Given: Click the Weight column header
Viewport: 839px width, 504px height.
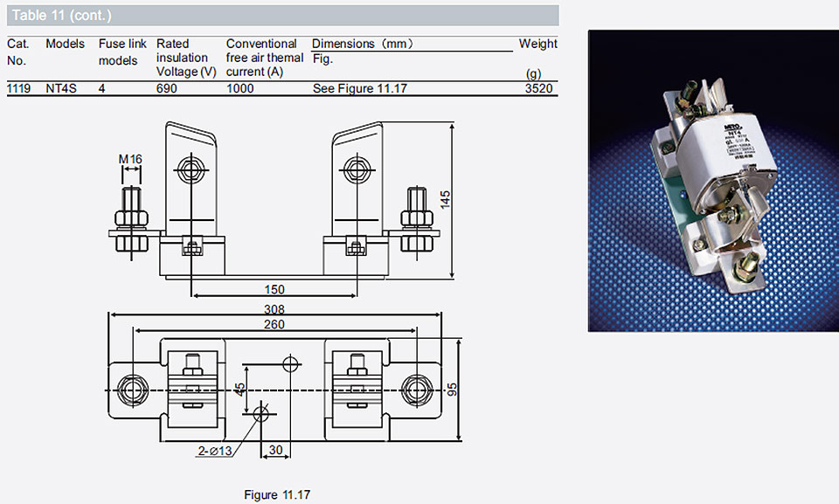Looking at the screenshot, I should point(537,44).
